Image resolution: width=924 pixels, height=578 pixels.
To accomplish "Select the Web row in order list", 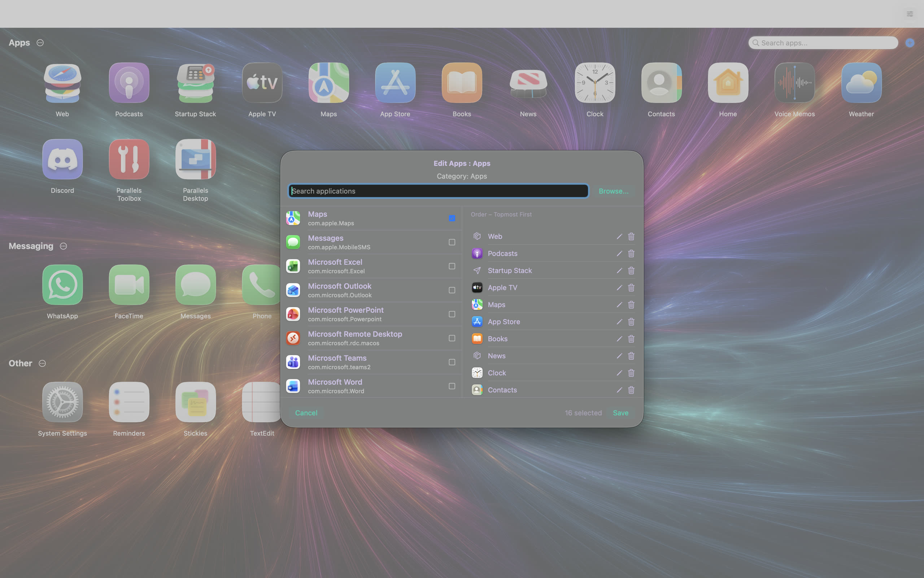I will [553, 237].
